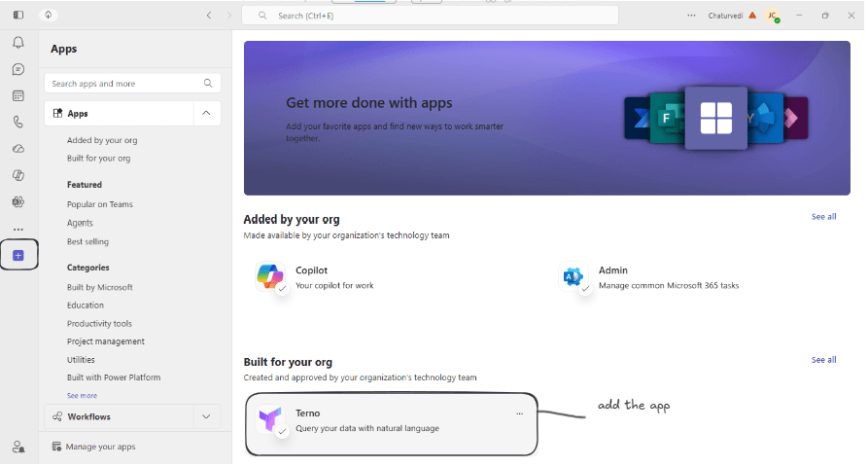Select Added by your org in side menu
The height and width of the screenshot is (466, 868).
point(102,140)
